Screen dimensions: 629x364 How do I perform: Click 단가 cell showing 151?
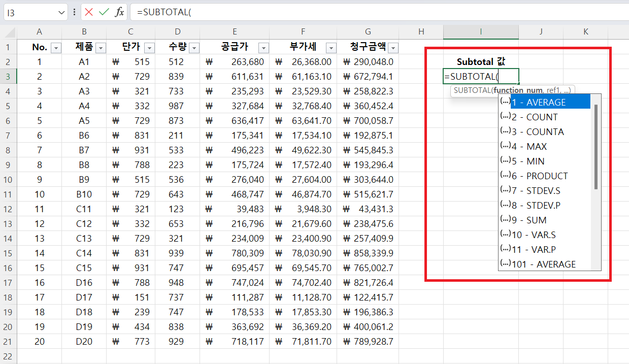[131, 297]
